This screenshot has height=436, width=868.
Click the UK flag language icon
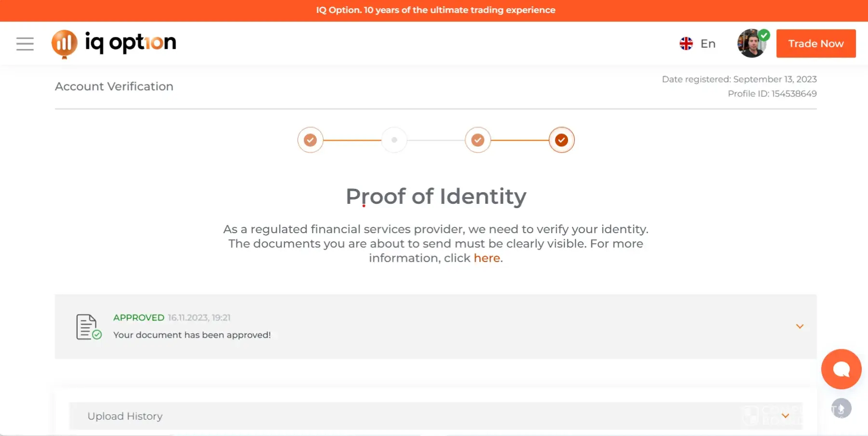(686, 44)
